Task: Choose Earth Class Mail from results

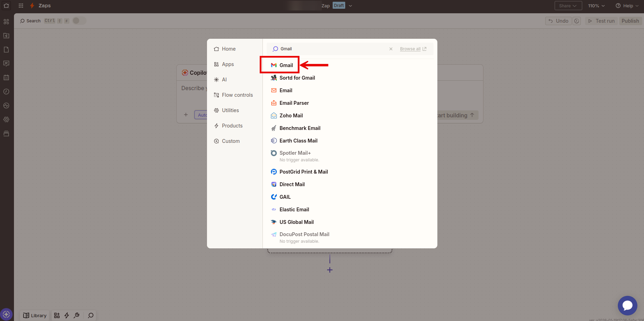Action: (350, 141)
